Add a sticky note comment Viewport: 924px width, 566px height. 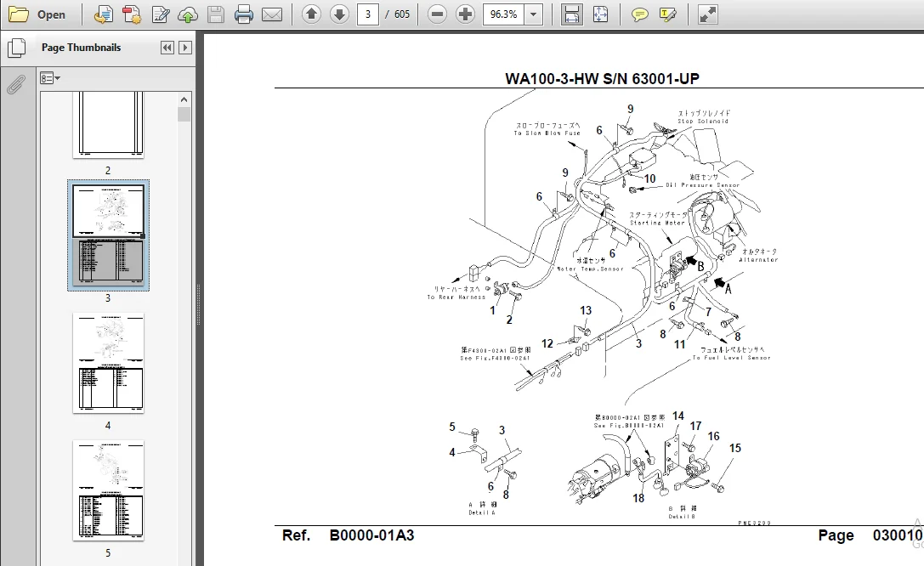639,14
